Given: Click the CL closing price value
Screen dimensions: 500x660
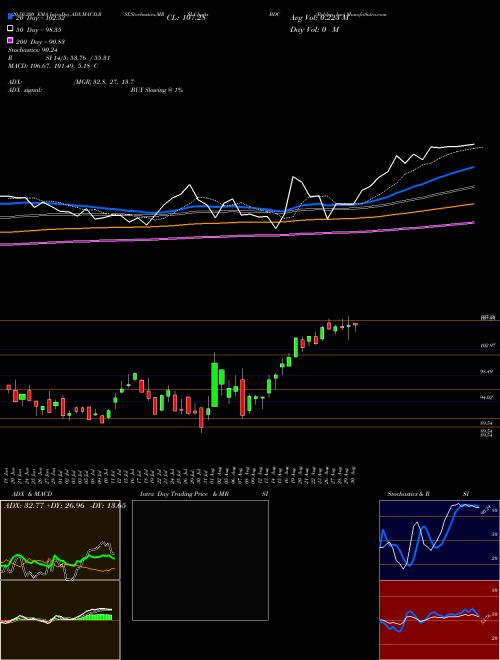Looking at the screenshot, I should (x=186, y=18).
